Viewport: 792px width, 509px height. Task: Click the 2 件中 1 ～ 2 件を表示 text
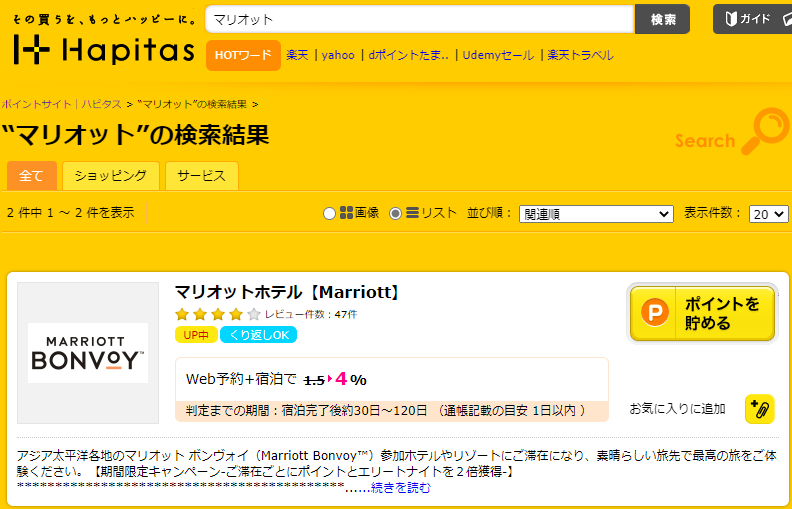[x=71, y=213]
